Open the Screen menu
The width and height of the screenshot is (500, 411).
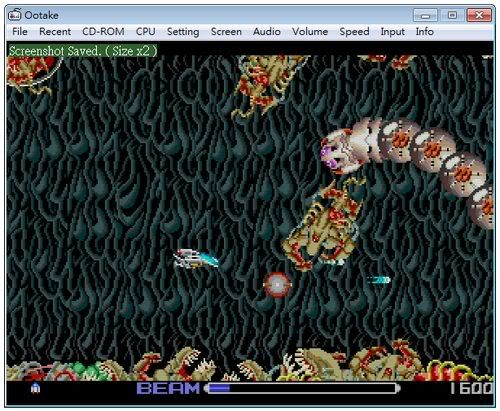[x=226, y=32]
